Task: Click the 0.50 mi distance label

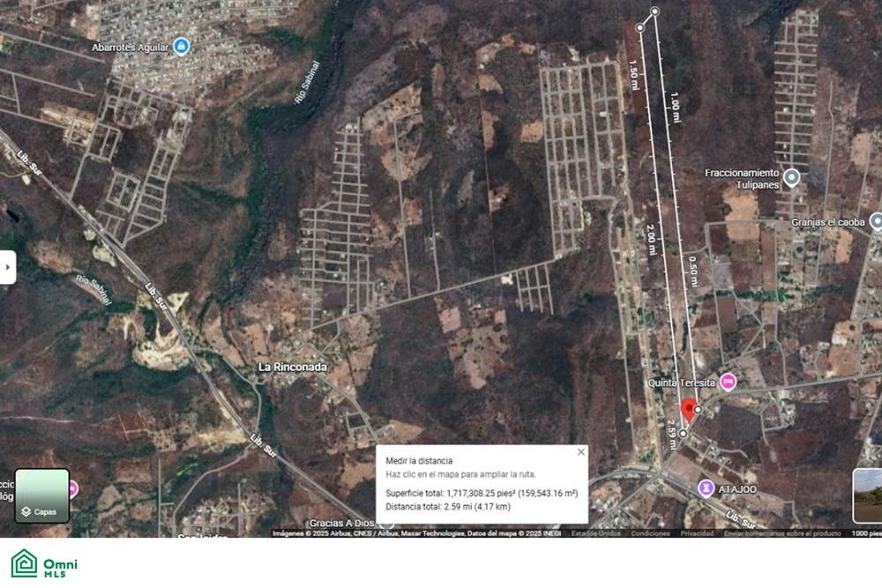Action: point(693,272)
